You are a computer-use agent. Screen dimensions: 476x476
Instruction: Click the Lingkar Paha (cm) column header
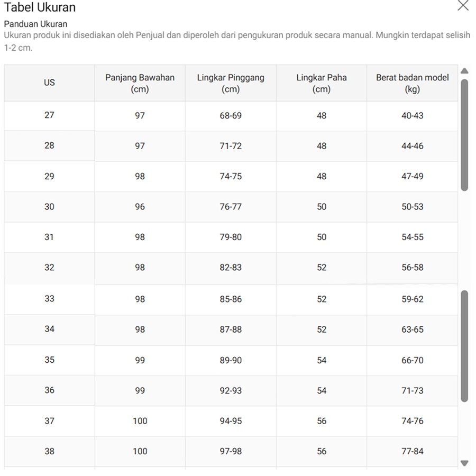point(322,83)
